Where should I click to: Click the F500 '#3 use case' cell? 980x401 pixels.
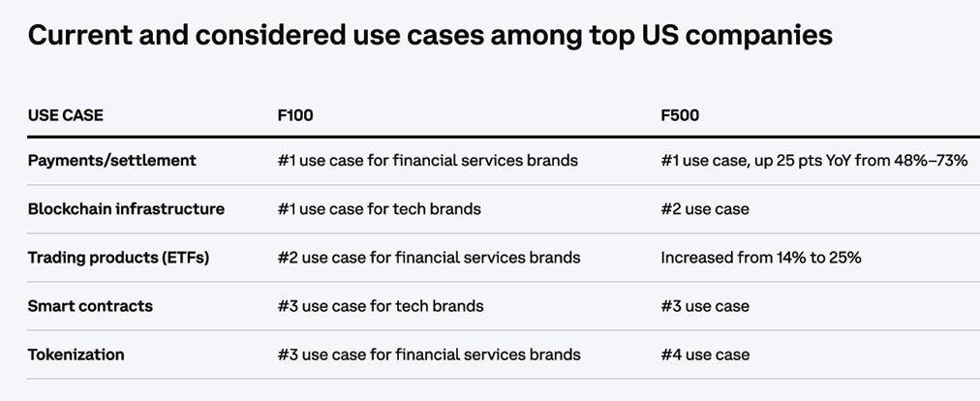(x=705, y=306)
